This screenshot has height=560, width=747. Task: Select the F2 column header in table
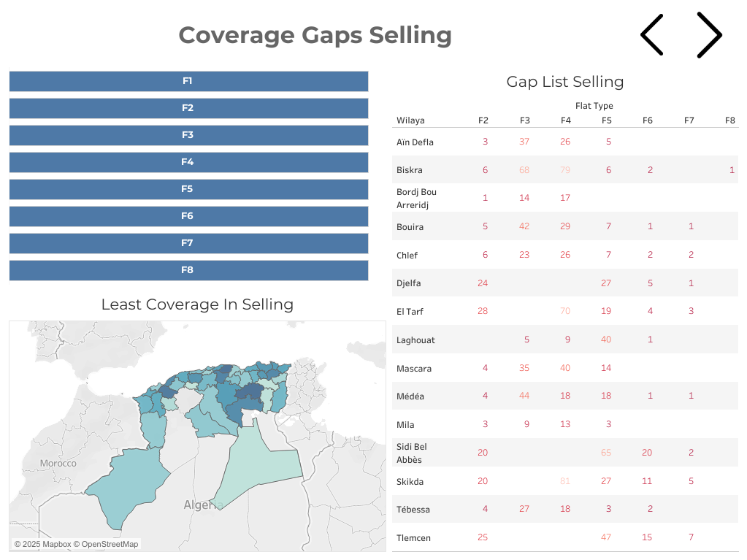(483, 120)
